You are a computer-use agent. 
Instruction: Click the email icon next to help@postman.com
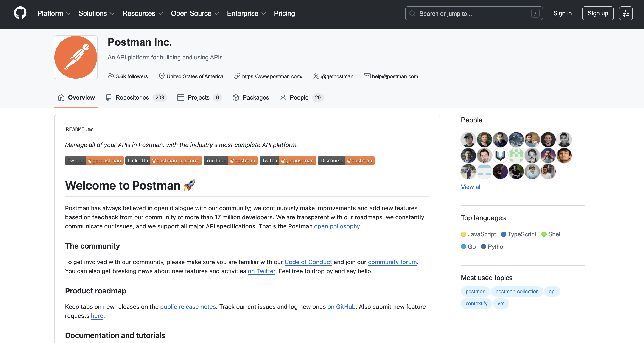coord(367,76)
